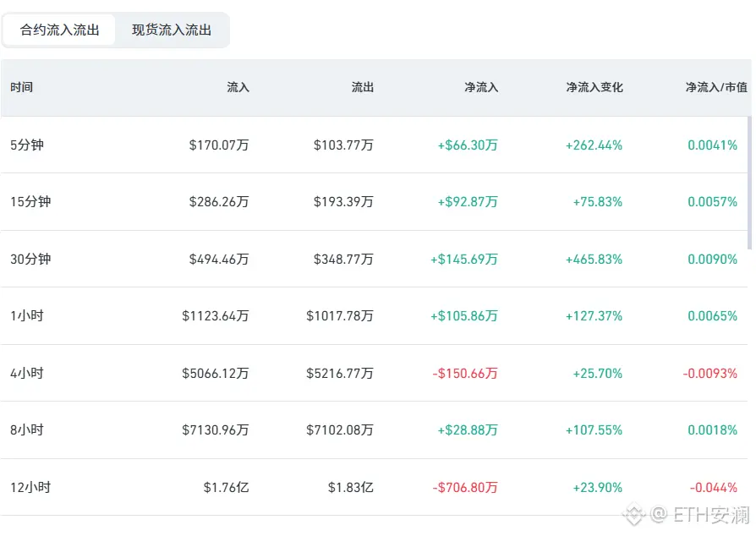Select the 8小时 time row
Viewport: 756px width, 536px height.
(x=27, y=430)
